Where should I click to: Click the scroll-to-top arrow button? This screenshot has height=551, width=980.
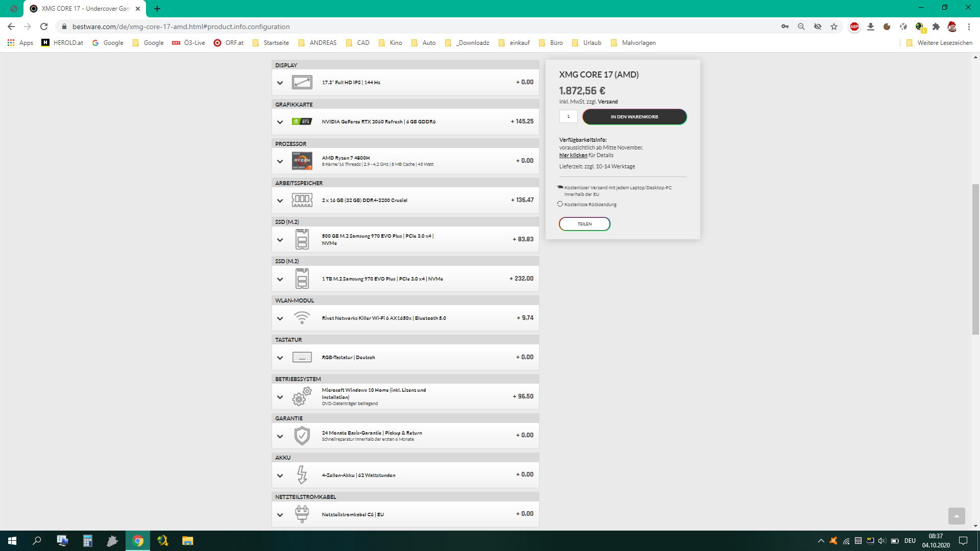pyautogui.click(x=957, y=516)
